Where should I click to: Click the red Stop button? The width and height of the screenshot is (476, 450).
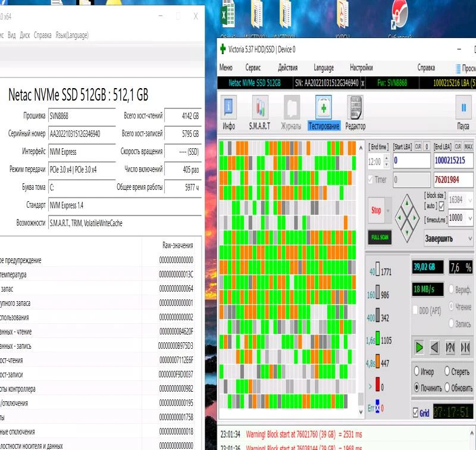[376, 211]
